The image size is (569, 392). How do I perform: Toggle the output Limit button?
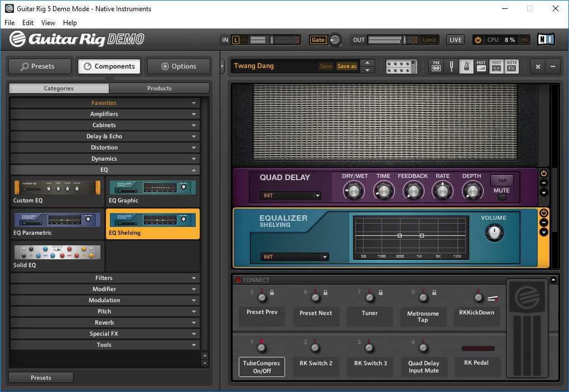[x=429, y=40]
